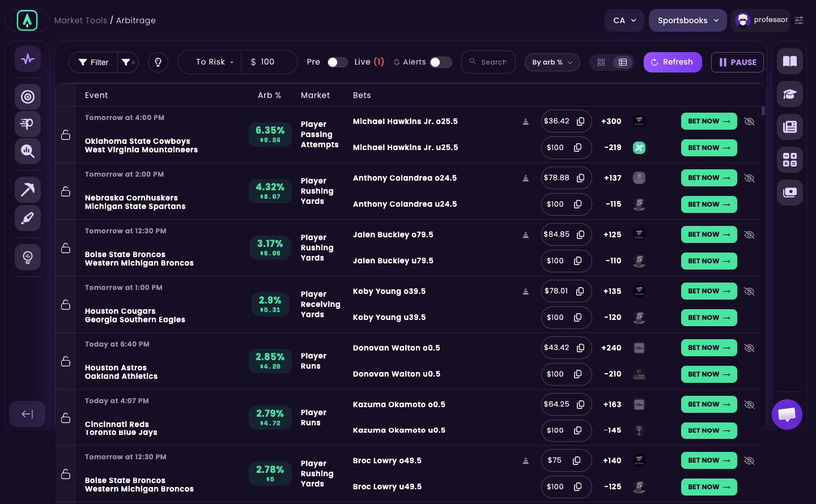The image size is (816, 504).
Task: Click the risk amount field showing 100
Action: (269, 62)
